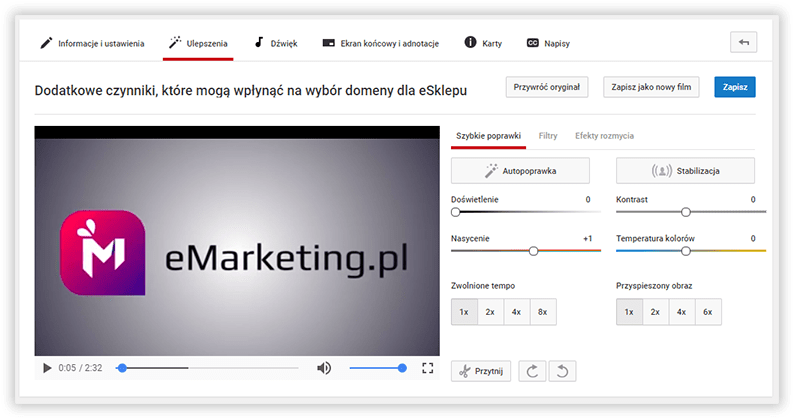
Task: Switch to the Karty tab
Action: point(483,44)
